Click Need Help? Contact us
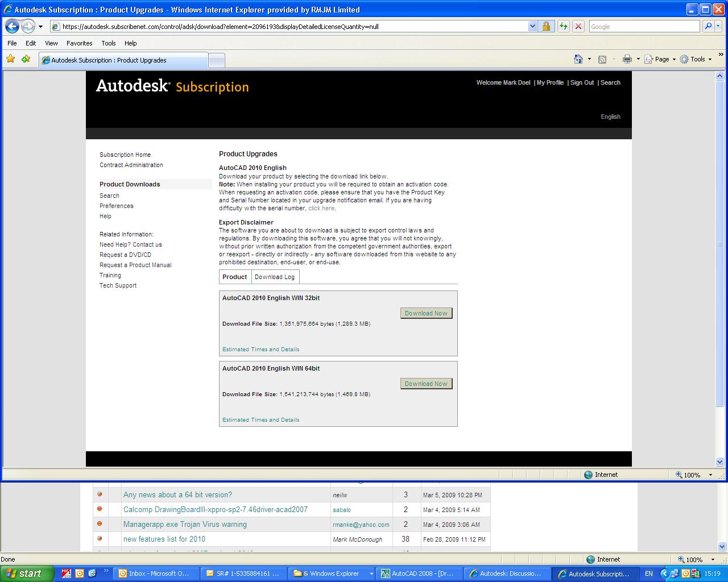Viewport: 728px width, 582px height. (x=131, y=244)
